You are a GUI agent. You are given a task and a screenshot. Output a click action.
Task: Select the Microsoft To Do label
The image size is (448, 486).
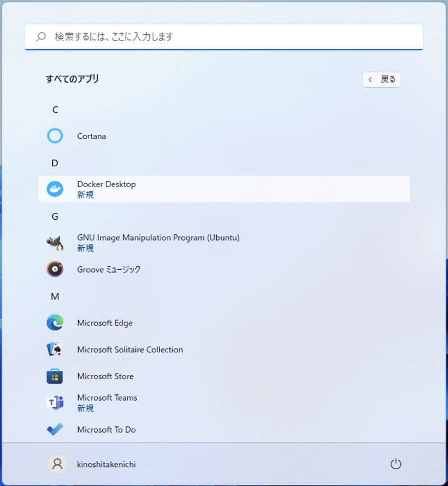[106, 430]
